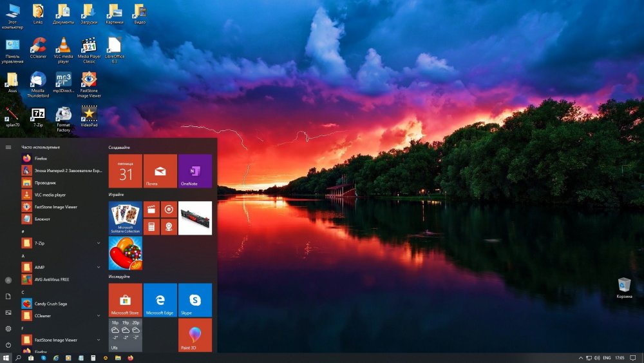Open Internet Explorer from the taskbar
The image size is (644, 363).
56,358
